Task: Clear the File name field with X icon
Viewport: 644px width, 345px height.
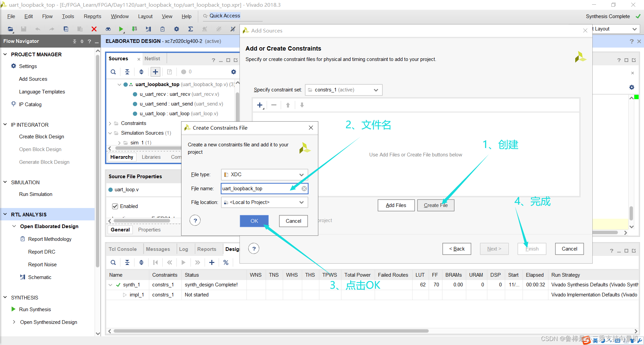Action: [x=304, y=189]
